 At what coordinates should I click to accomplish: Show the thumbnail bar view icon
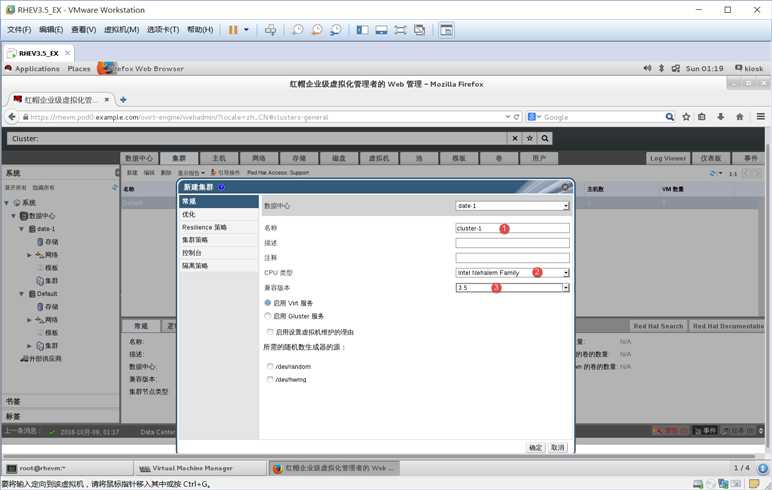382,30
